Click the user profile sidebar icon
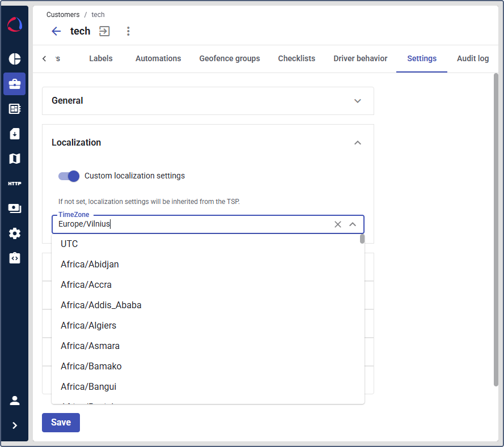This screenshot has width=504, height=447. point(15,401)
